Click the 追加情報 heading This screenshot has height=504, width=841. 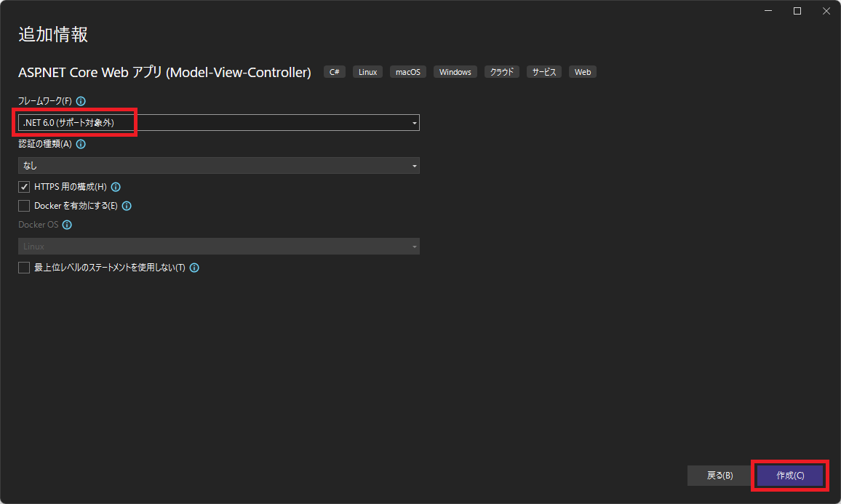tap(53, 34)
